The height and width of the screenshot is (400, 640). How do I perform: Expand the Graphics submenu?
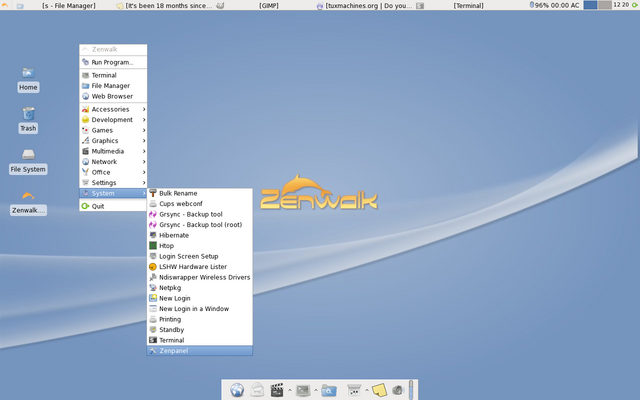tap(113, 141)
